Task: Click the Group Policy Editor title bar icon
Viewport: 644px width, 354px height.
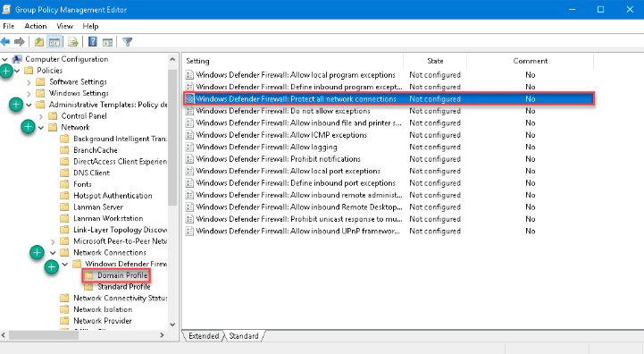Action: [6, 9]
